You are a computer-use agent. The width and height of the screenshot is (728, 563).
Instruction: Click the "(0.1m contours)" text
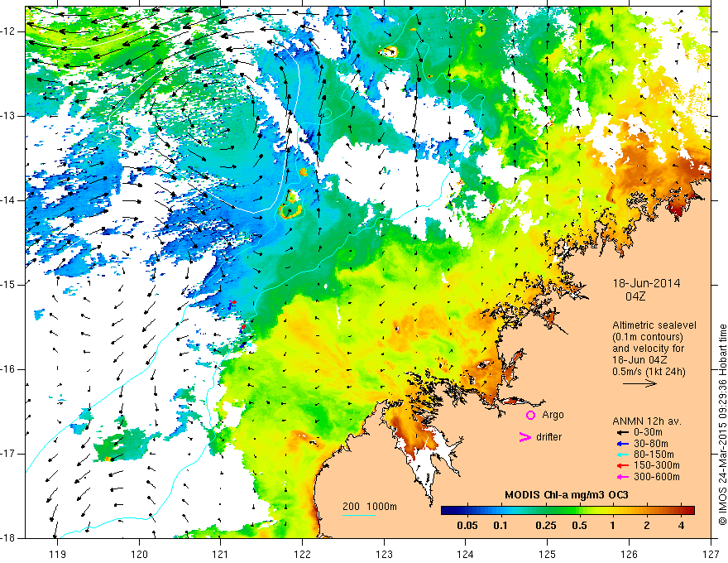click(x=648, y=337)
